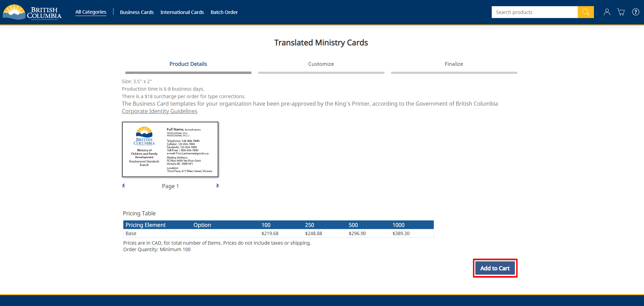644x306 pixels.
Task: Click the 500 quantity column header
Action: [353, 225]
